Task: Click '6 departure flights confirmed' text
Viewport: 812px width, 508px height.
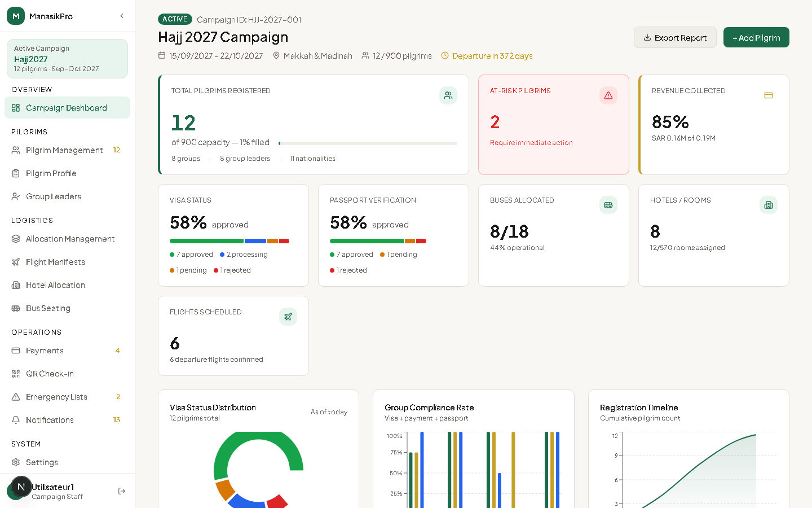Action: tap(217, 360)
